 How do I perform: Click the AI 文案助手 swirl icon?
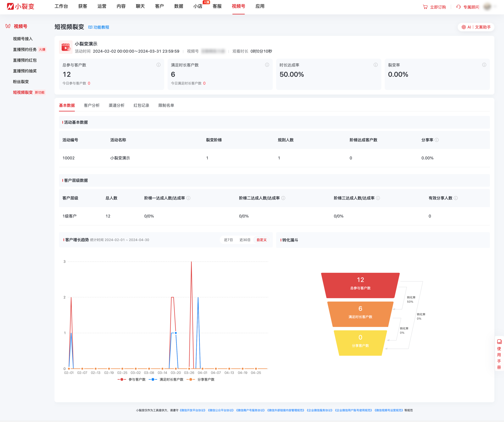[x=464, y=27]
